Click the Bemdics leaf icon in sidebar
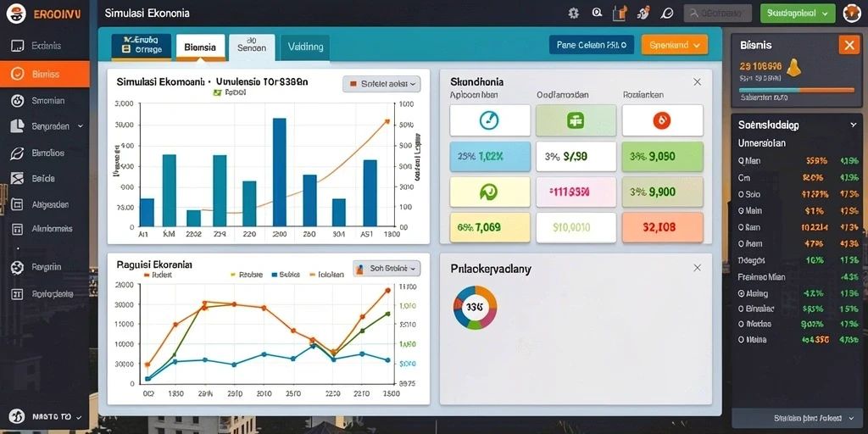Viewport: 868px width, 434px height. 17,153
